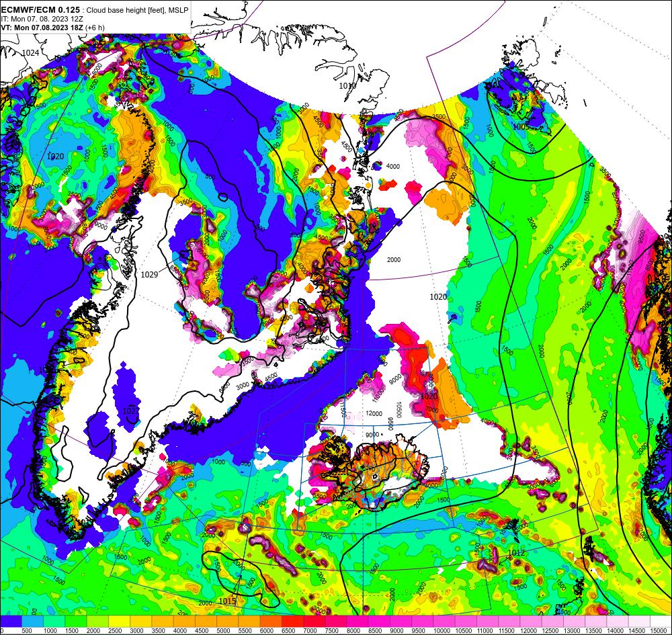This screenshot has height=635, width=672.
Task: Click the 2500 tick label in the legend
Action: click(114, 631)
